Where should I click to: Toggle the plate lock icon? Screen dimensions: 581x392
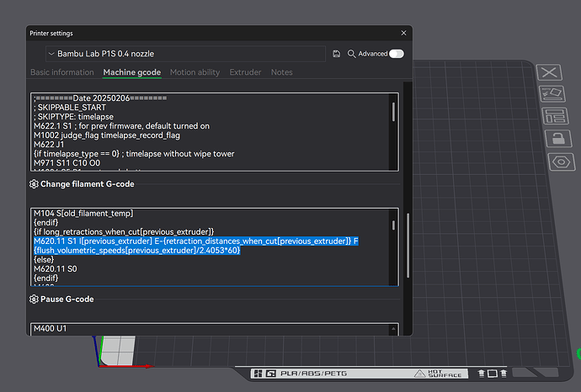pyautogui.click(x=558, y=139)
